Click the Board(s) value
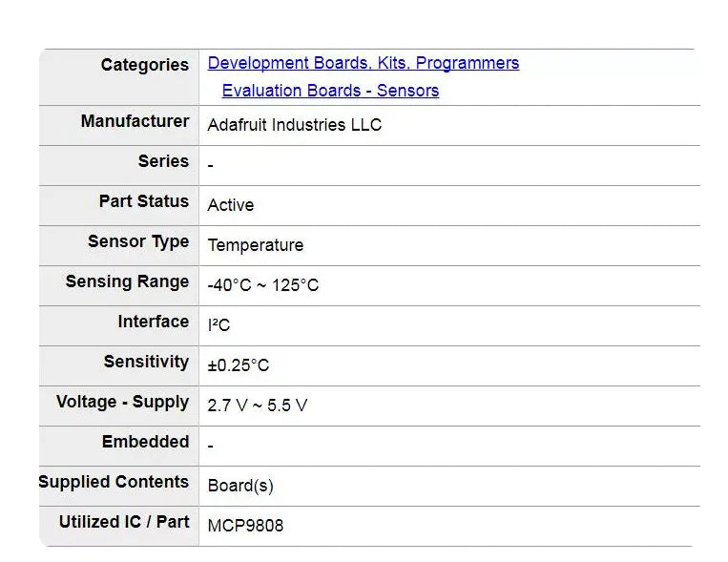The width and height of the screenshot is (728, 562). pos(240,486)
